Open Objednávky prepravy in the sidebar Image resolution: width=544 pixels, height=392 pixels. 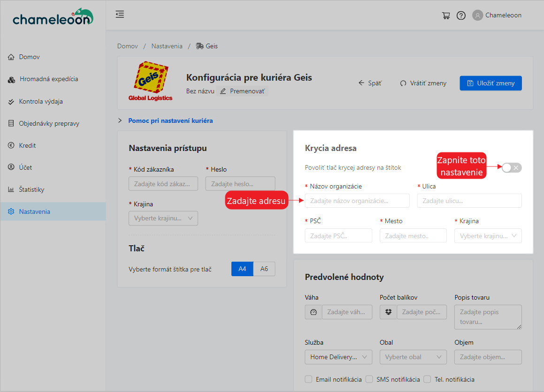coord(49,124)
